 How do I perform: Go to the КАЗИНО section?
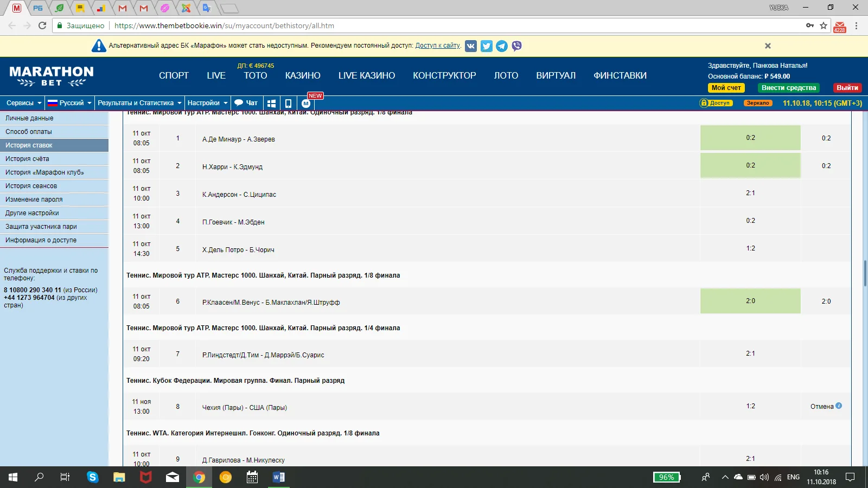303,76
